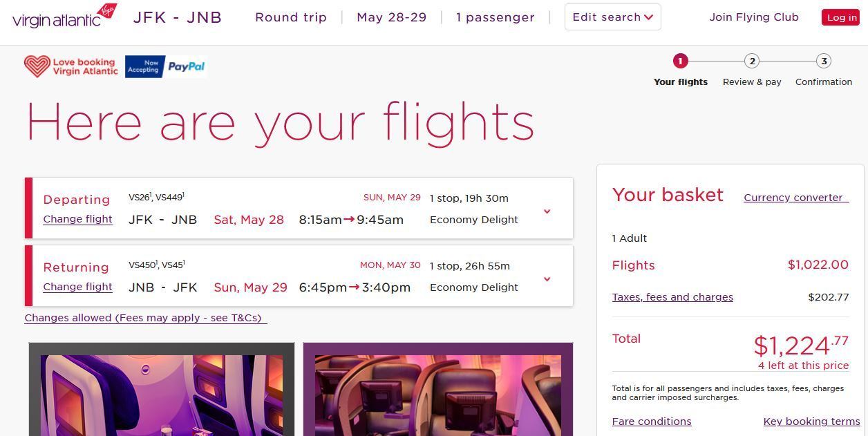Click the Log in button
Viewport: 868px width, 436px height.
coord(840,17)
